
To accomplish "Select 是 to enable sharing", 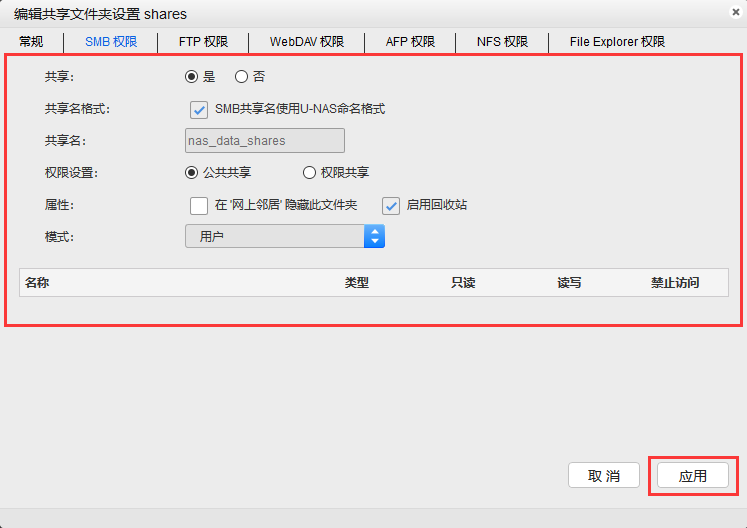I will point(192,76).
